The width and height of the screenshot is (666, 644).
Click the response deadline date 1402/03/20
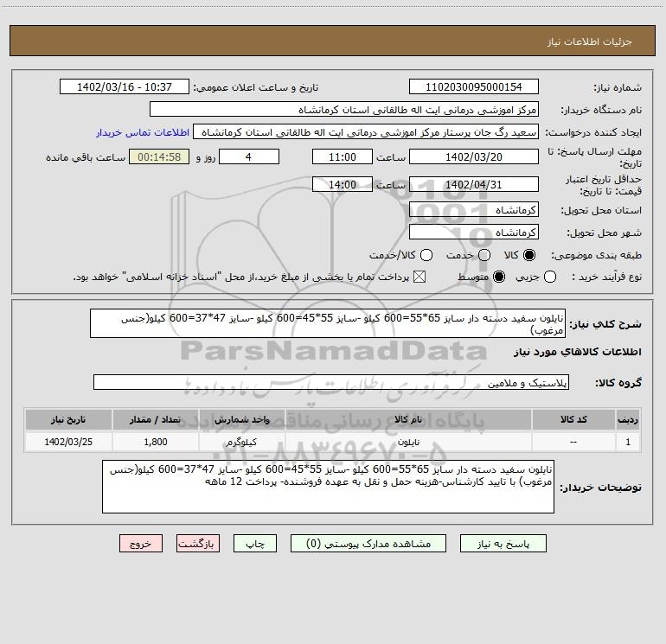(474, 157)
